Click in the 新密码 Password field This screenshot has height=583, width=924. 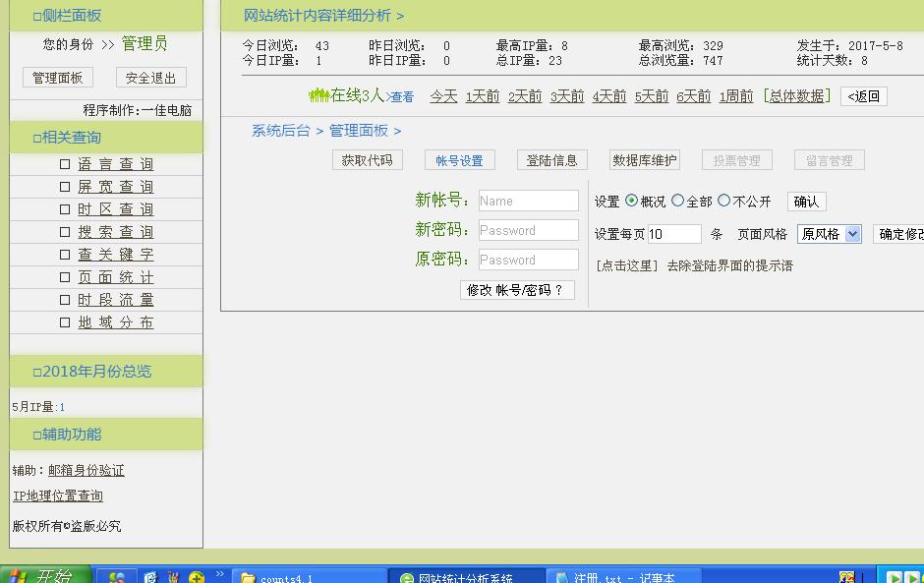click(528, 230)
